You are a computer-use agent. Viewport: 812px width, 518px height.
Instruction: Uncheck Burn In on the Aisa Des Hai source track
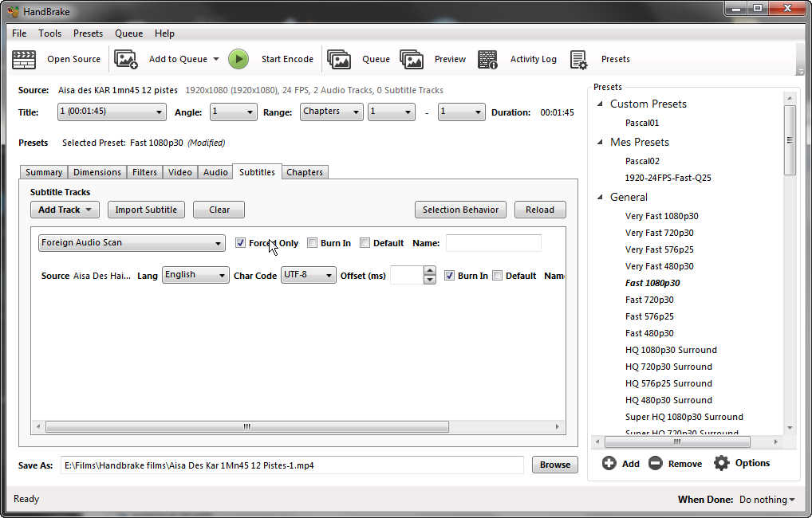(x=450, y=275)
